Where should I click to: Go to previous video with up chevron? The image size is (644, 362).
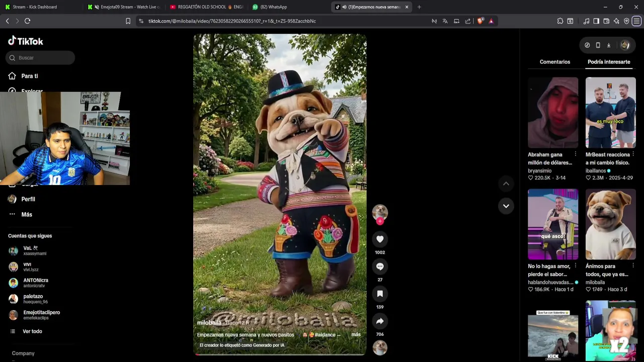[506, 184]
